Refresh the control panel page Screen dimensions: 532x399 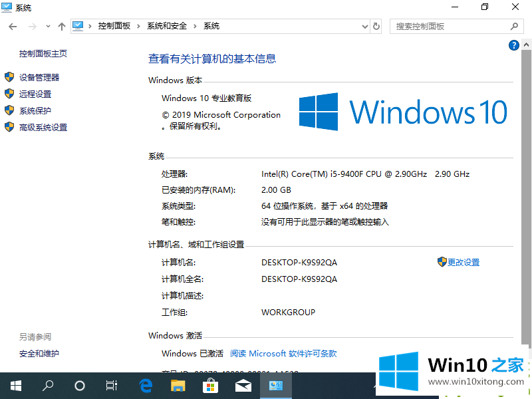[376, 27]
